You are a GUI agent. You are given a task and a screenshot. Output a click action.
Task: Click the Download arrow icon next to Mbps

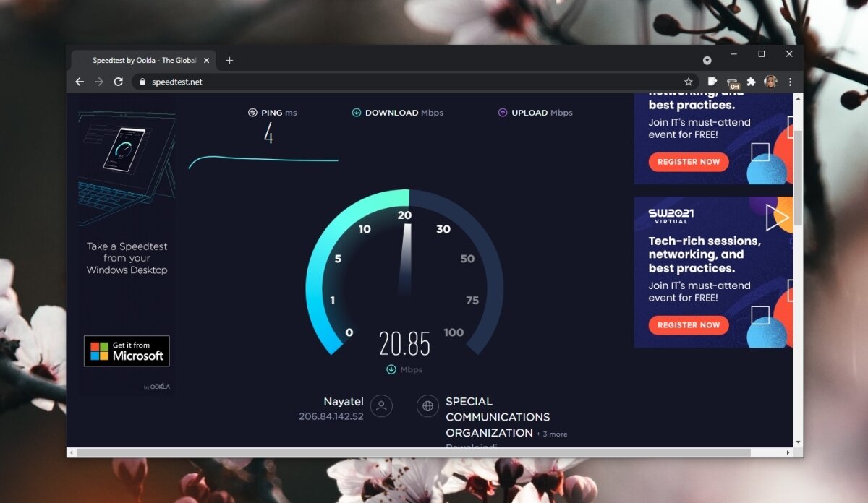(x=356, y=112)
